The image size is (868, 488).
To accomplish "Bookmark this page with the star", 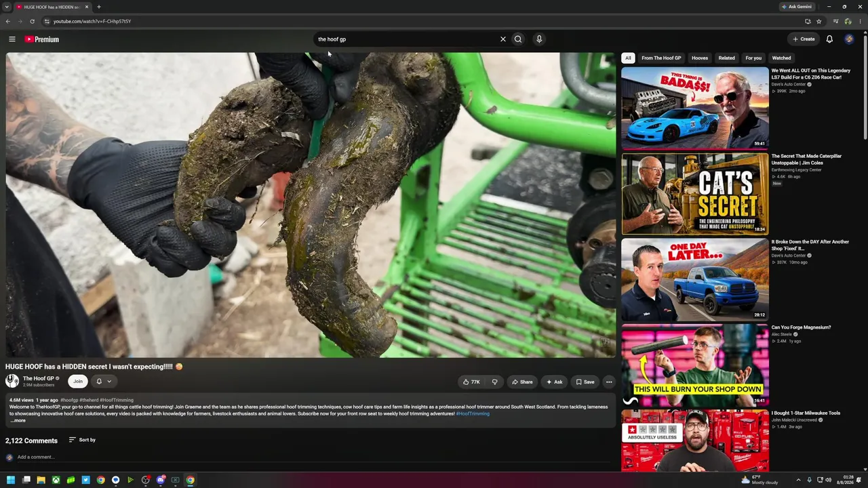I will pyautogui.click(x=818, y=21).
